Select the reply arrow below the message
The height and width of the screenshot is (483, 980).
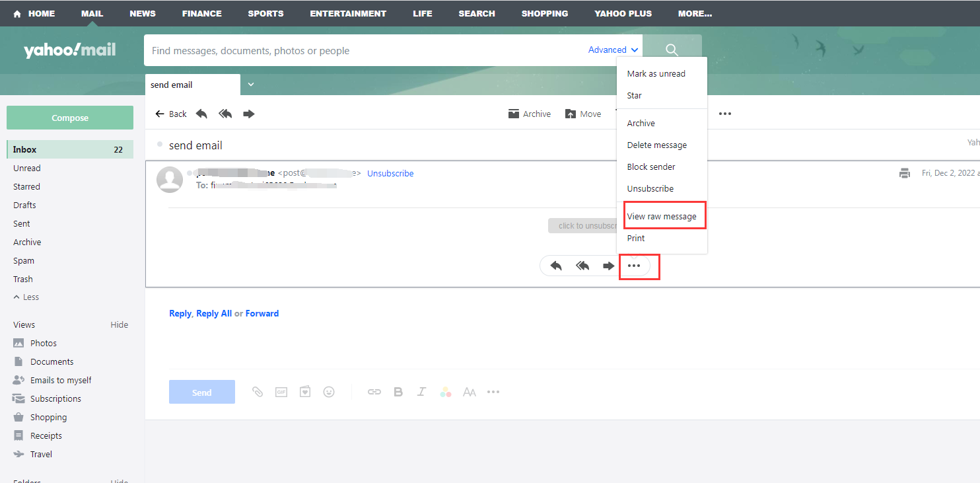click(555, 265)
